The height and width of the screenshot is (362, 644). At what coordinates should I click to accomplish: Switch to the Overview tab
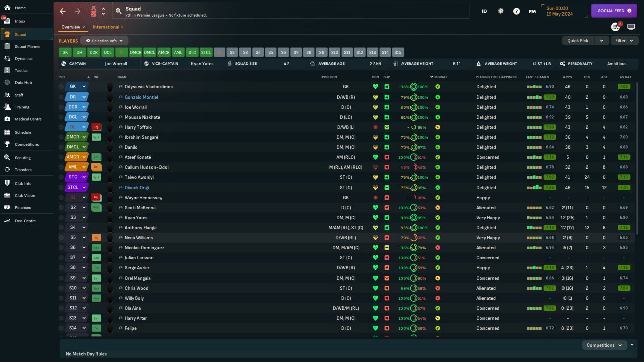(x=73, y=27)
